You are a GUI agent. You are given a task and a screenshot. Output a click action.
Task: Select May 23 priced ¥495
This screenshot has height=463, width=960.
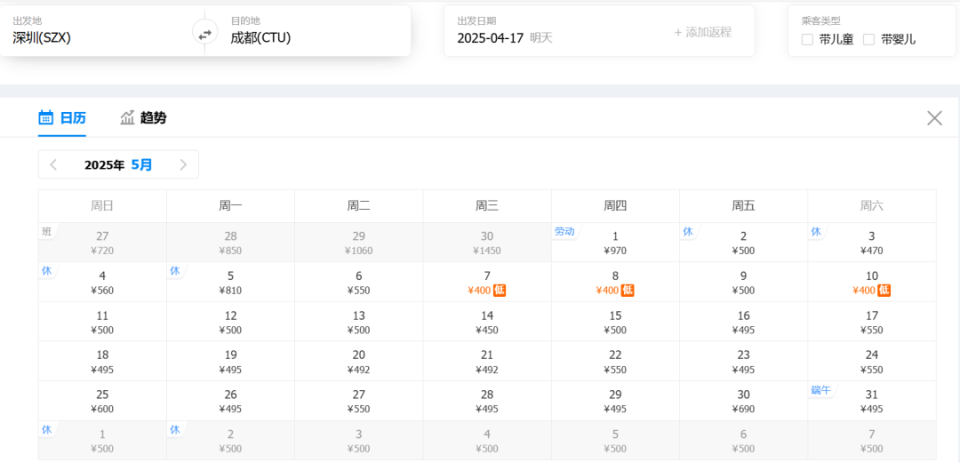tap(743, 361)
